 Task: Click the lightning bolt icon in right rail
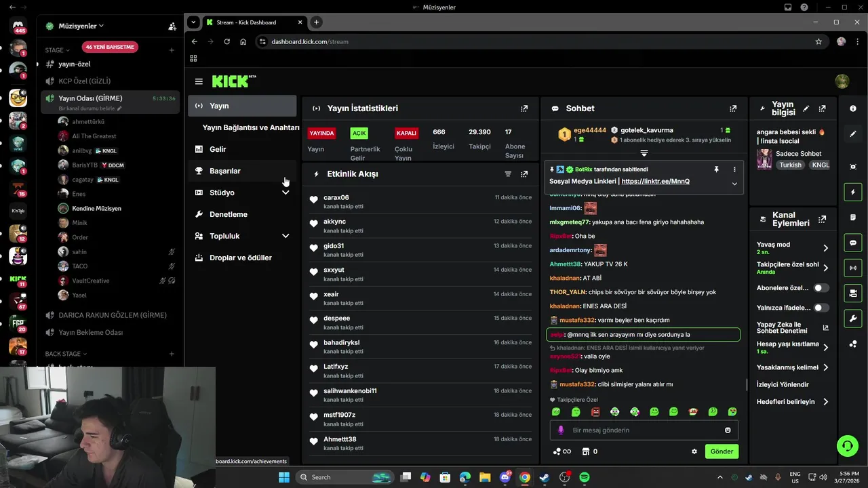[853, 192]
